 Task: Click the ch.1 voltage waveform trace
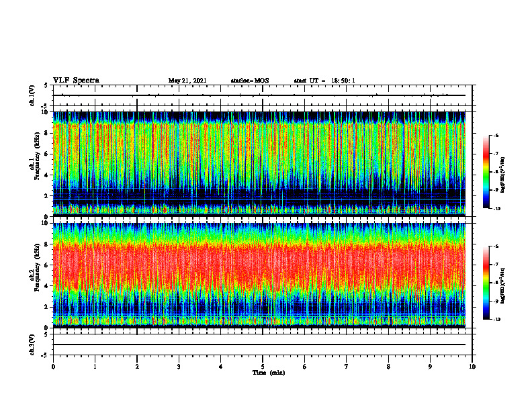(x=259, y=95)
